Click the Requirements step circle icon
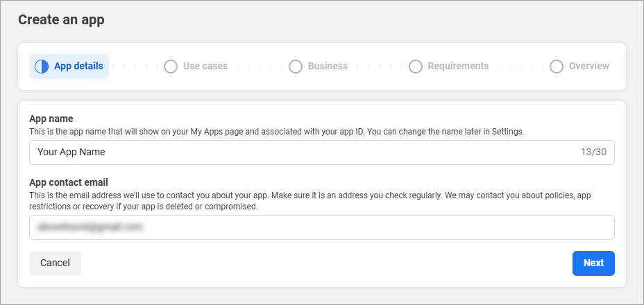The image size is (644, 305). coord(416,67)
